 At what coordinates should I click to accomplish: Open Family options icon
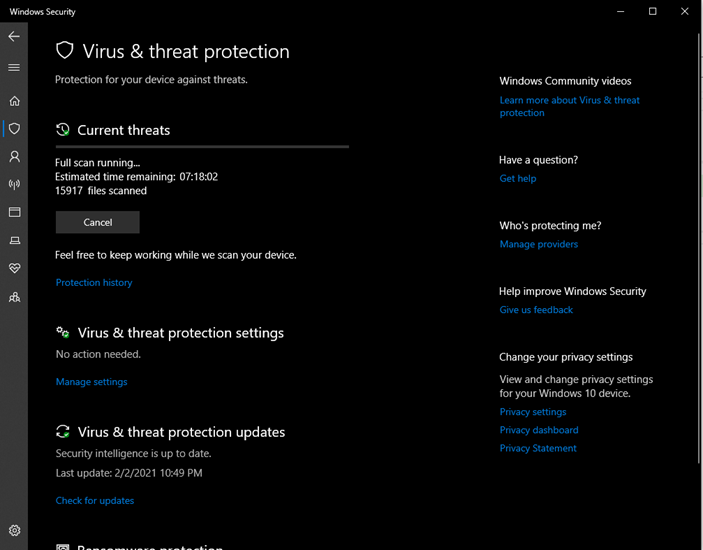14,297
